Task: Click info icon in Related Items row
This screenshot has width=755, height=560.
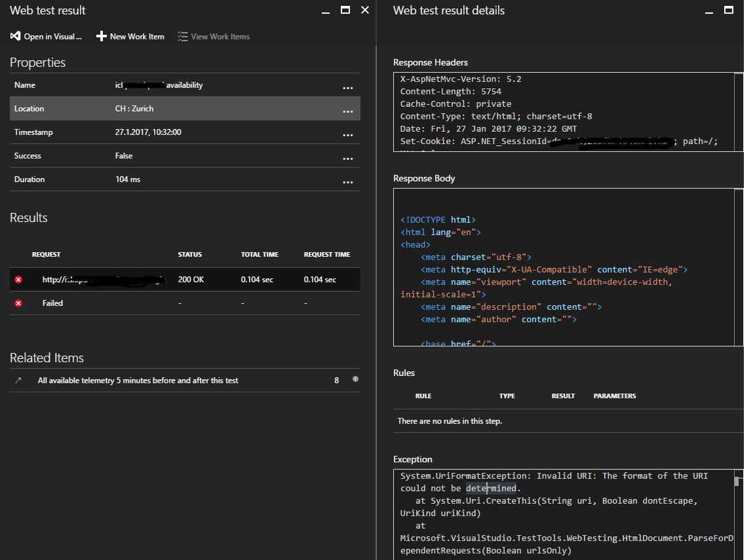Action: coord(355,379)
